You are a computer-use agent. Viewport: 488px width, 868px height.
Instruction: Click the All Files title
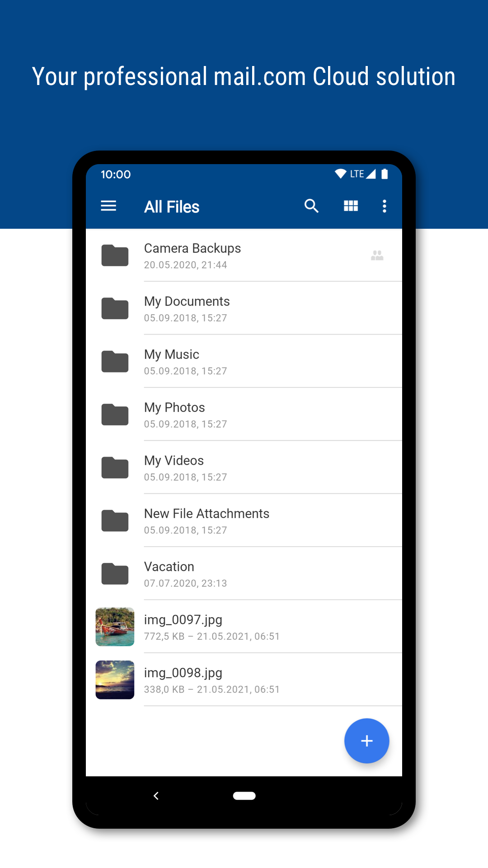(x=172, y=207)
